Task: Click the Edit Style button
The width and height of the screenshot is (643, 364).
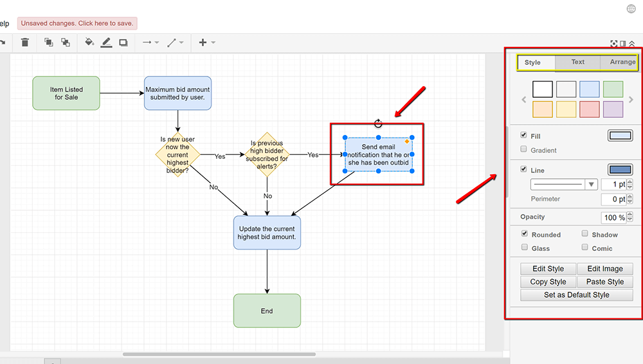Action: point(548,269)
